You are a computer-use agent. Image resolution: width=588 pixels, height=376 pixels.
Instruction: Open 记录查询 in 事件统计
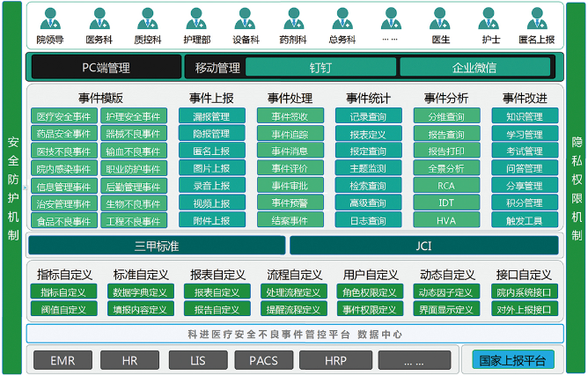pyautogui.click(x=368, y=116)
